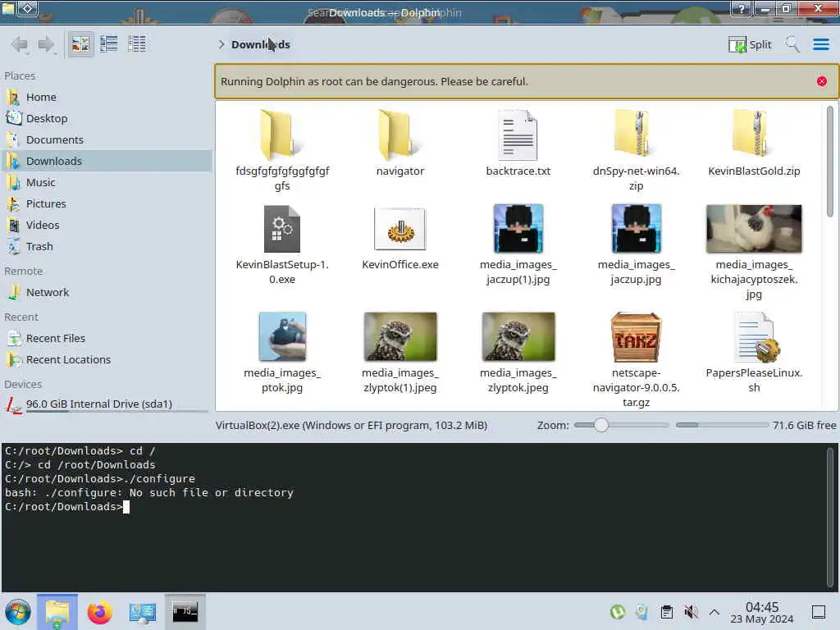
Task: Click the document tray icon
Action: click(641, 612)
